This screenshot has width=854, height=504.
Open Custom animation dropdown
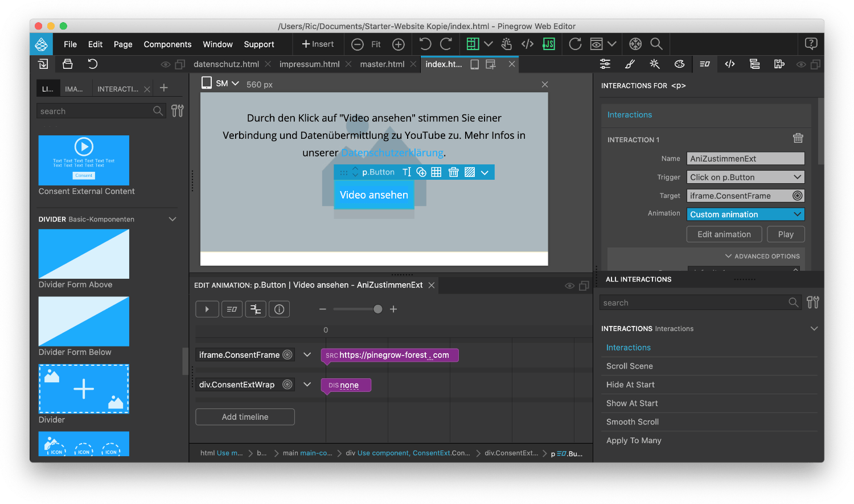point(745,214)
